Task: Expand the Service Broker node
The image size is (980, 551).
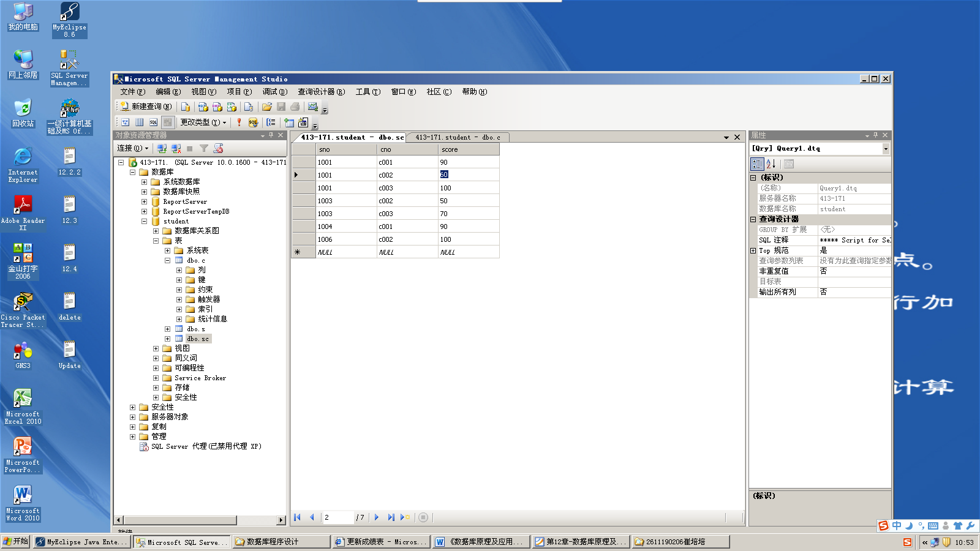Action: 156,378
